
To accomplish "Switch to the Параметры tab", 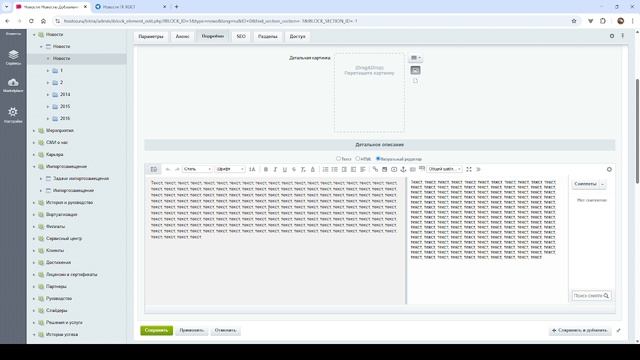I will [151, 36].
